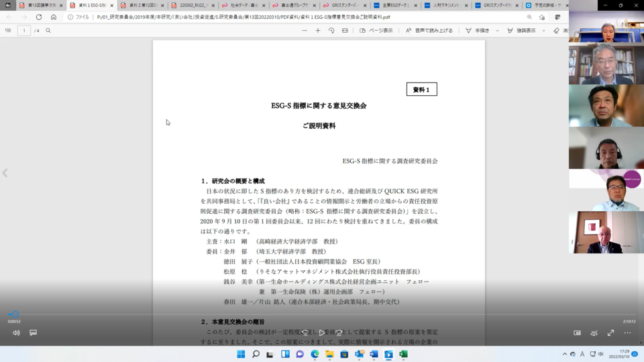Image resolution: width=644 pixels, height=362 pixels.
Task: Click the PDF page number field
Action: click(24, 30)
